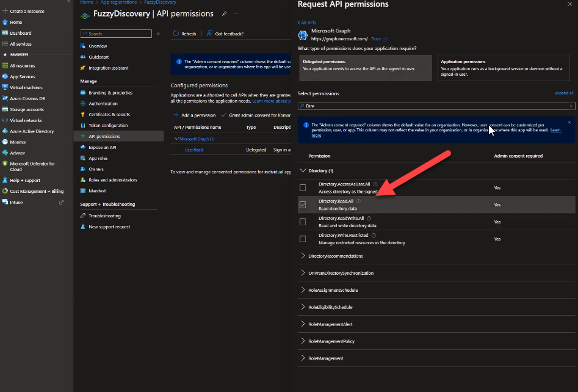
Task: Dismiss the info banner in Request panel
Action: 569,122
